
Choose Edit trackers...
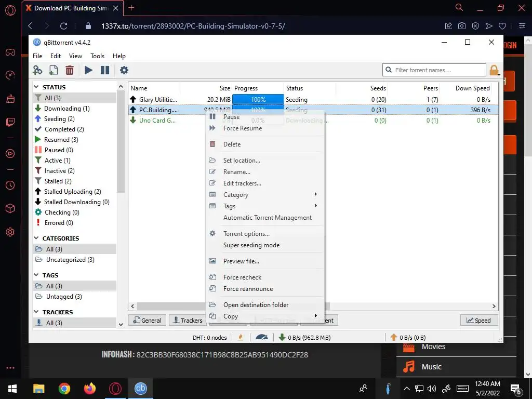264,183
